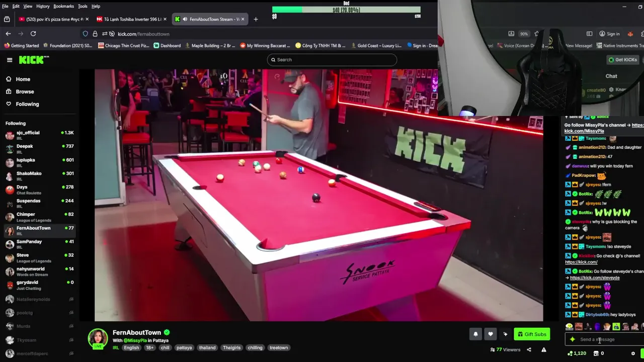Click the sparkle icon beside Gift Subs
644x362 pixels.
point(505,334)
